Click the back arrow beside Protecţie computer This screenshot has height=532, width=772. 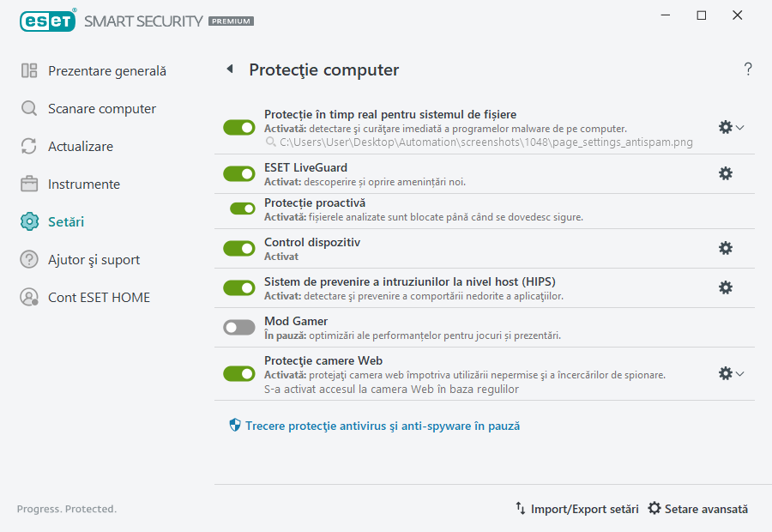coord(229,70)
